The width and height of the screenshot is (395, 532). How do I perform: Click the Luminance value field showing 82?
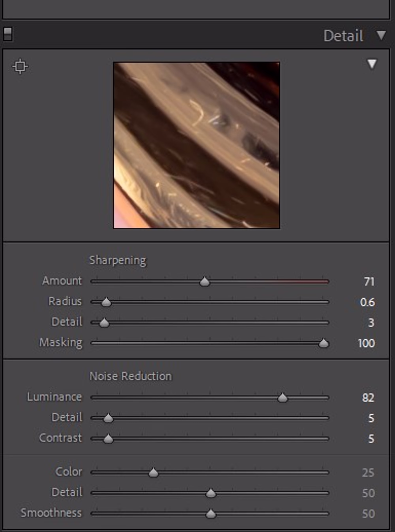click(368, 398)
